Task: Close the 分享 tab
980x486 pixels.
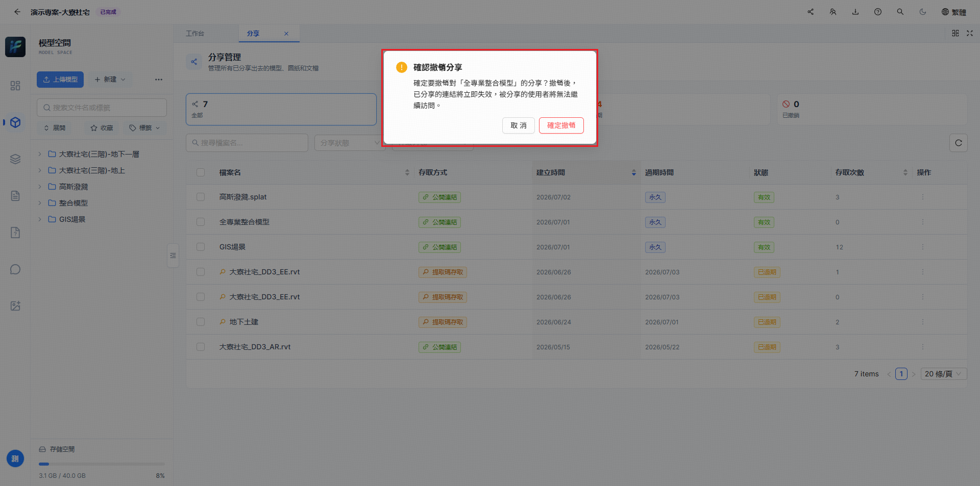Action: tap(286, 34)
